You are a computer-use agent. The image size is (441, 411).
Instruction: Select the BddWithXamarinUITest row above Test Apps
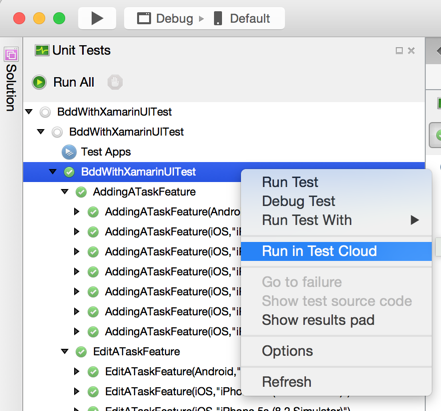224,132
